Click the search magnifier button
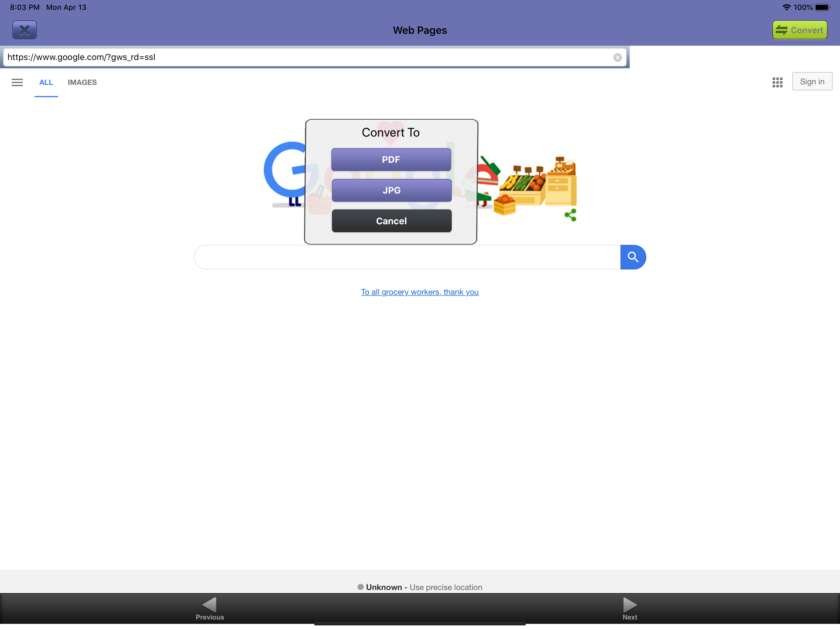The width and height of the screenshot is (840, 630). (633, 257)
